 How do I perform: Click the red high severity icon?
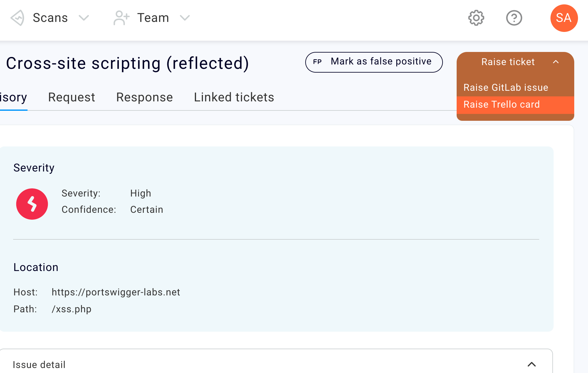[x=32, y=204]
